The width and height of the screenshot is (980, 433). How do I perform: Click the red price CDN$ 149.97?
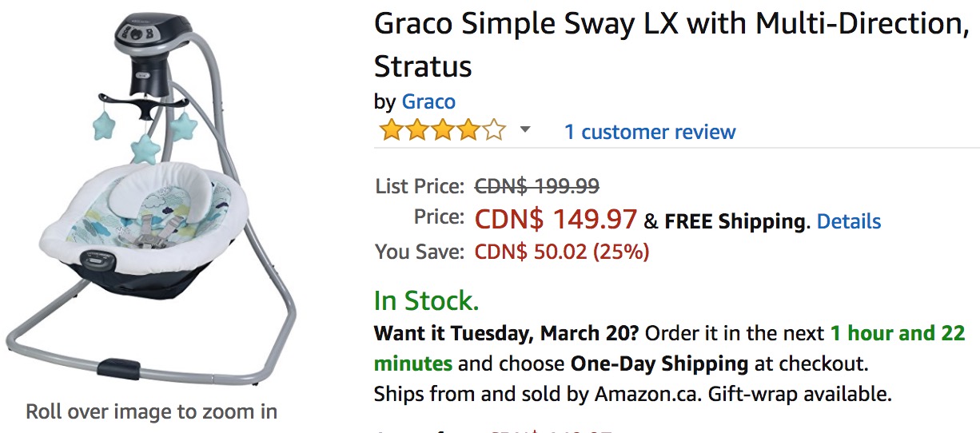[x=556, y=218]
